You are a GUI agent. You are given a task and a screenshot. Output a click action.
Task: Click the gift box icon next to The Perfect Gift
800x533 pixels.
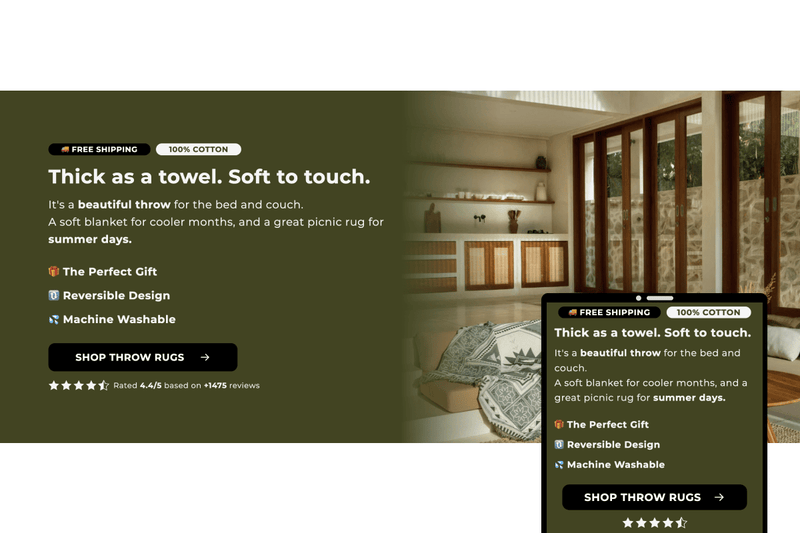pyautogui.click(x=54, y=271)
